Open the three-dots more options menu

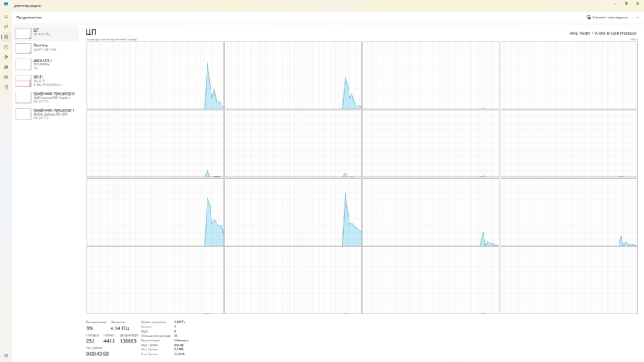pos(637,17)
